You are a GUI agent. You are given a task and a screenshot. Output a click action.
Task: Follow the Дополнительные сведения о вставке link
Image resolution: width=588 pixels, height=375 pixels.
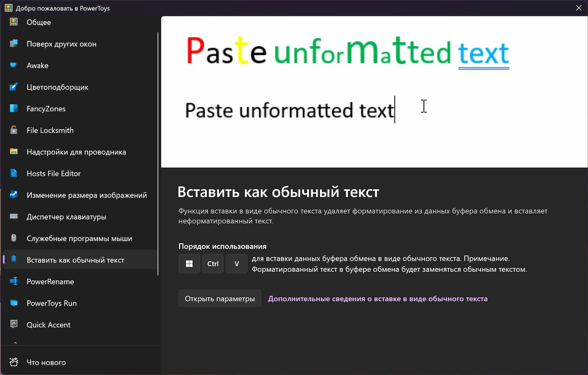pos(377,299)
